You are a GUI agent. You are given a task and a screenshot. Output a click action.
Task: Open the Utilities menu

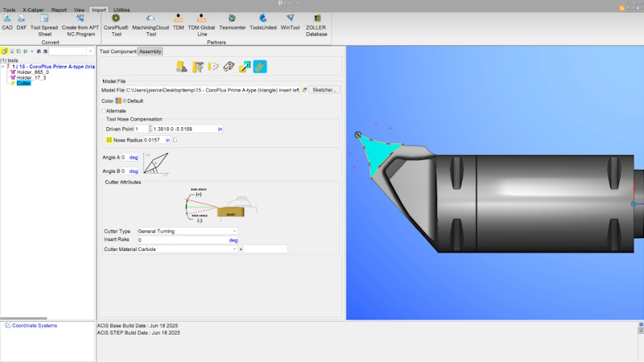coord(122,10)
